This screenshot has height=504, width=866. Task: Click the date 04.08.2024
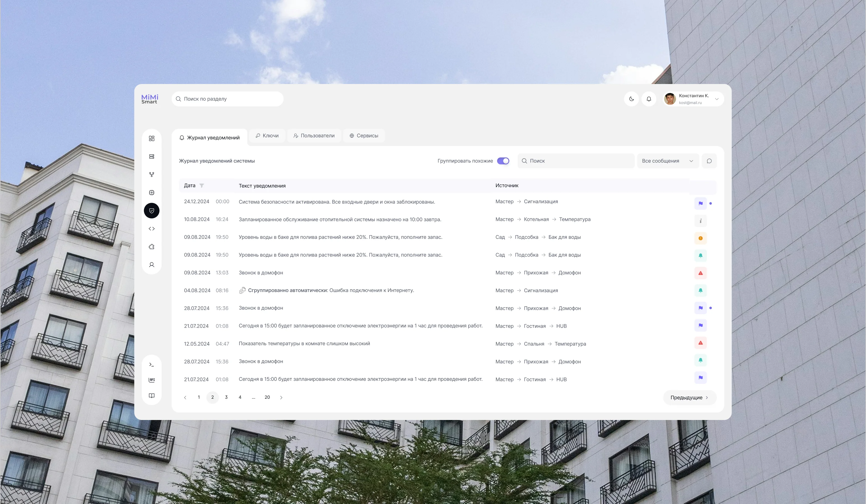pos(197,290)
